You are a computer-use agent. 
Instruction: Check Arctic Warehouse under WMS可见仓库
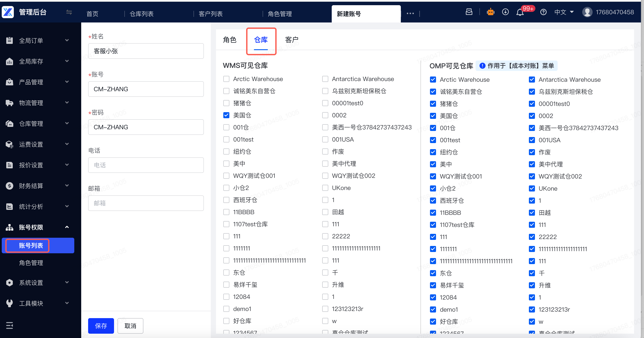pos(226,79)
